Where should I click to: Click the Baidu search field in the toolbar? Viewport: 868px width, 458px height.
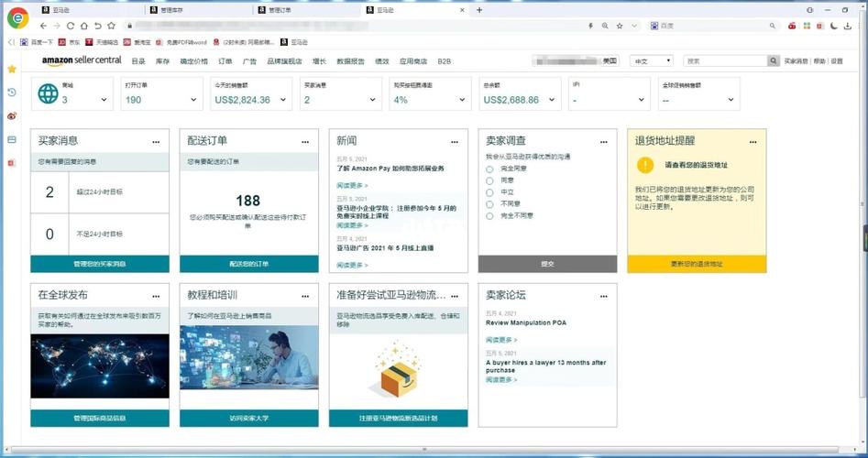712,26
